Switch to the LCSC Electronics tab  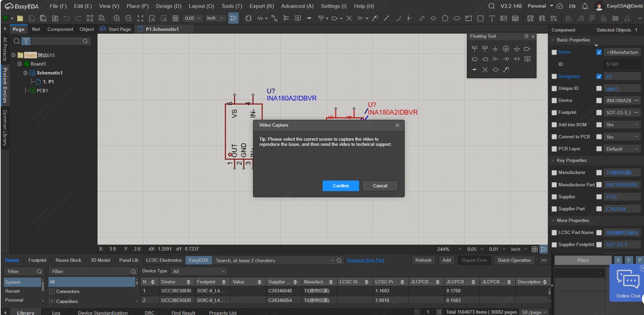click(x=164, y=260)
